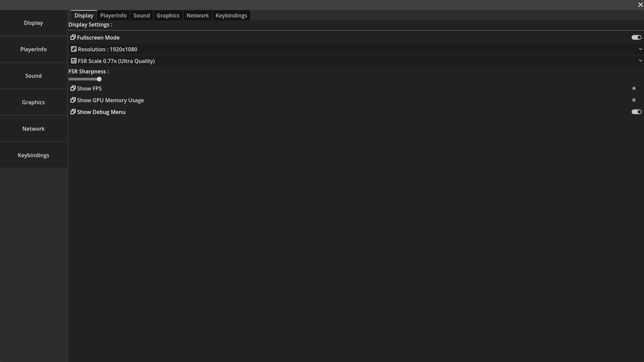Toggle Fullscreen Mode switch off

(x=636, y=38)
